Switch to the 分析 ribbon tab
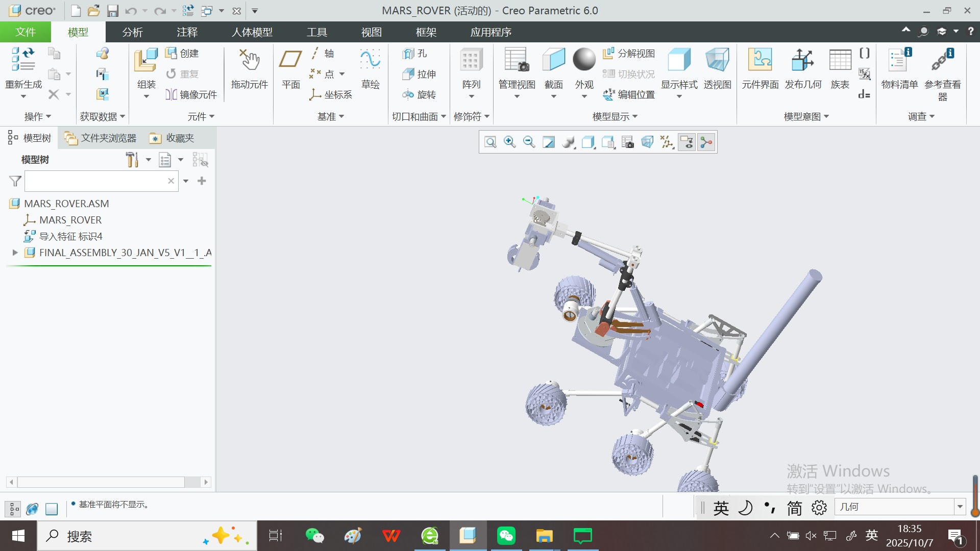Image resolution: width=980 pixels, height=551 pixels. [133, 32]
